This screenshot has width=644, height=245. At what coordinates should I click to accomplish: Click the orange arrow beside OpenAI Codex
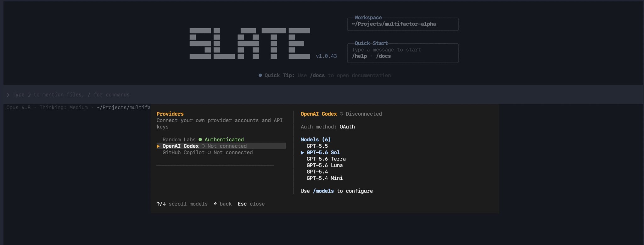pos(158,146)
